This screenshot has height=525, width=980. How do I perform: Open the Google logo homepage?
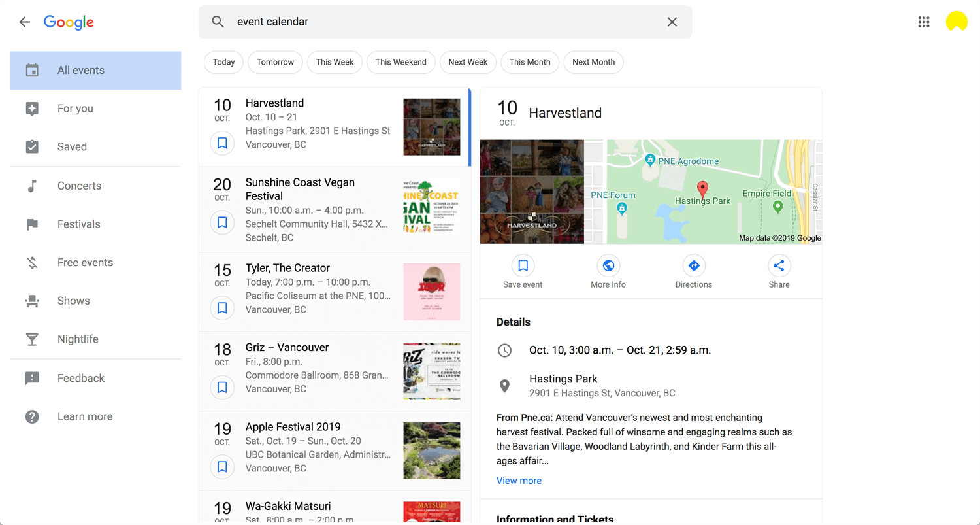point(69,22)
